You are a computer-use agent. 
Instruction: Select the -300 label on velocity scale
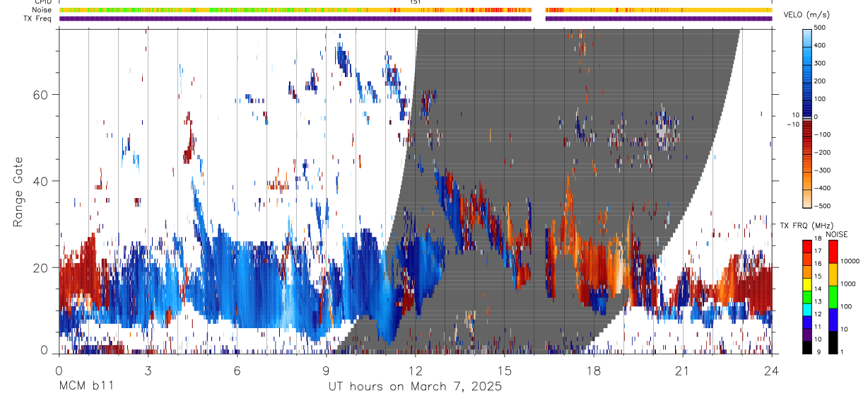[x=821, y=170]
